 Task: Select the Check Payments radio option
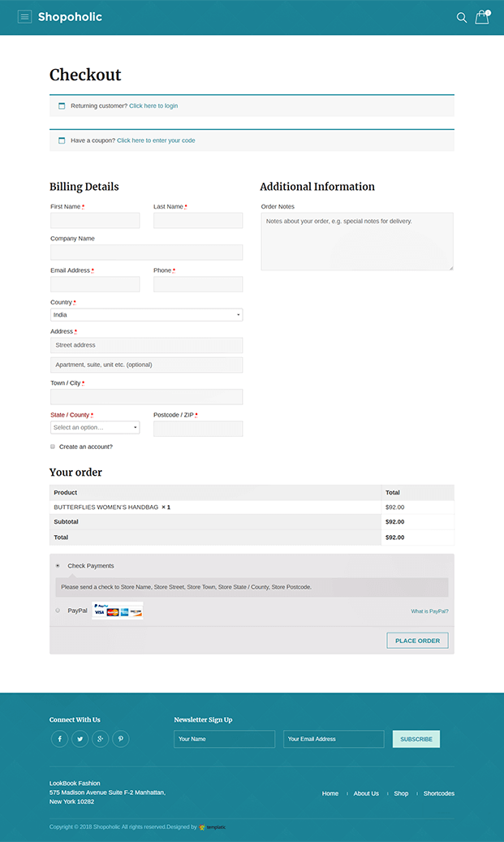coord(58,566)
